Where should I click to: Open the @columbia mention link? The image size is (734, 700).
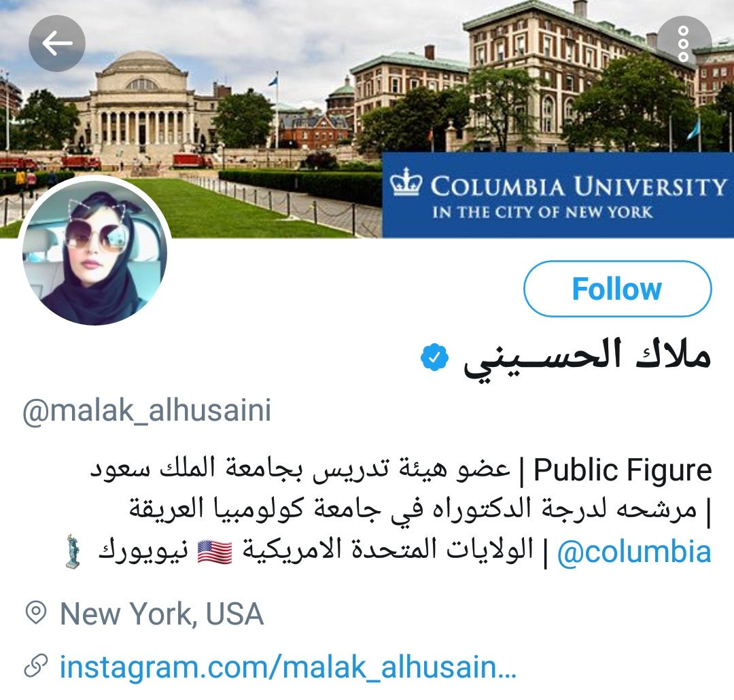click(x=634, y=552)
